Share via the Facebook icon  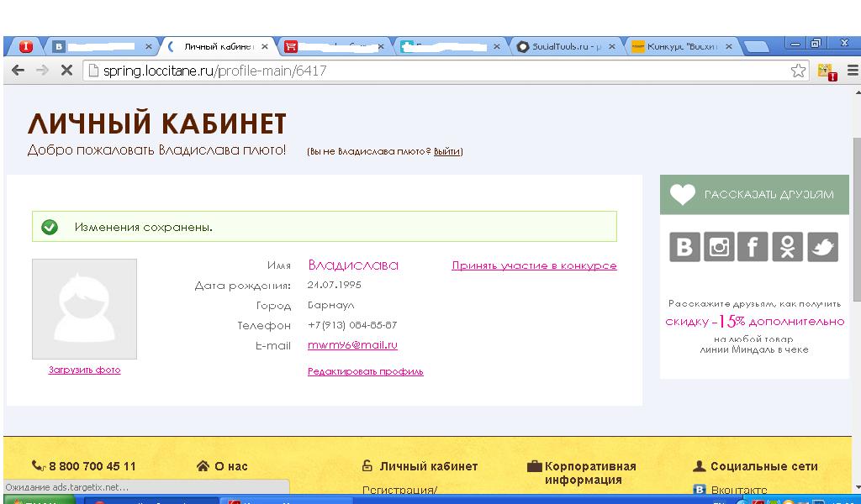point(753,247)
